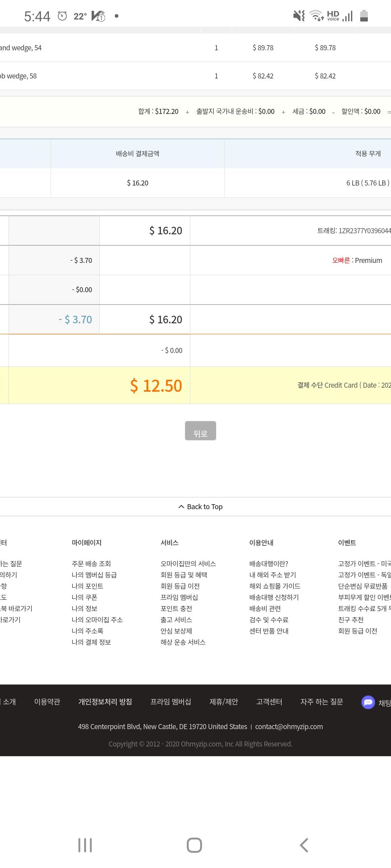Select 고객센터 in the footer bar
The width and height of the screenshot is (391, 868).
(269, 702)
